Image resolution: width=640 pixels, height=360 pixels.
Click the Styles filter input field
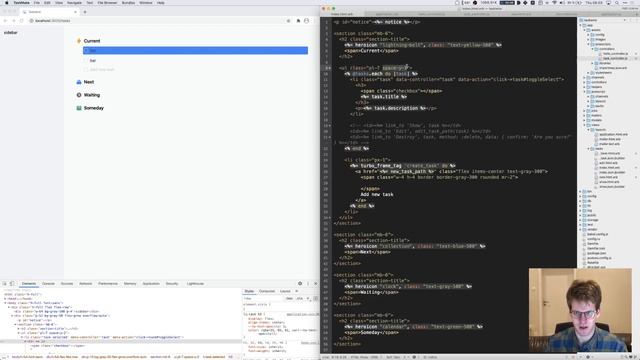pyautogui.click(x=263, y=298)
